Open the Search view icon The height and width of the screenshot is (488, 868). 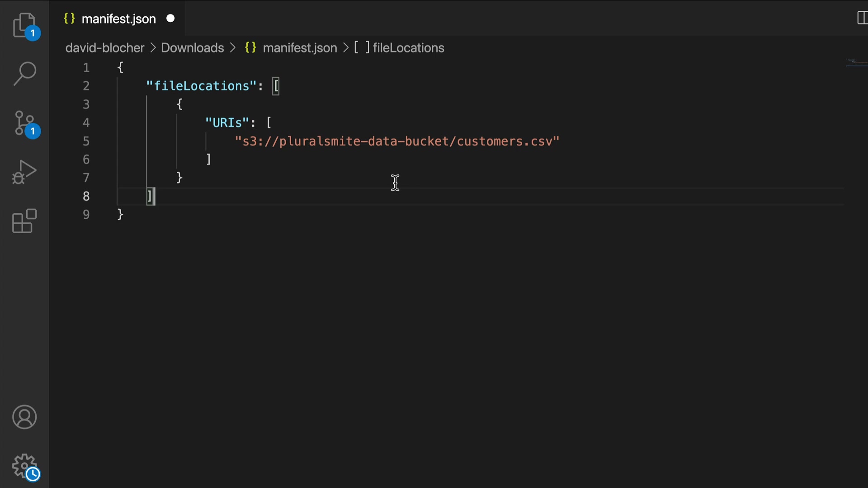pyautogui.click(x=24, y=74)
